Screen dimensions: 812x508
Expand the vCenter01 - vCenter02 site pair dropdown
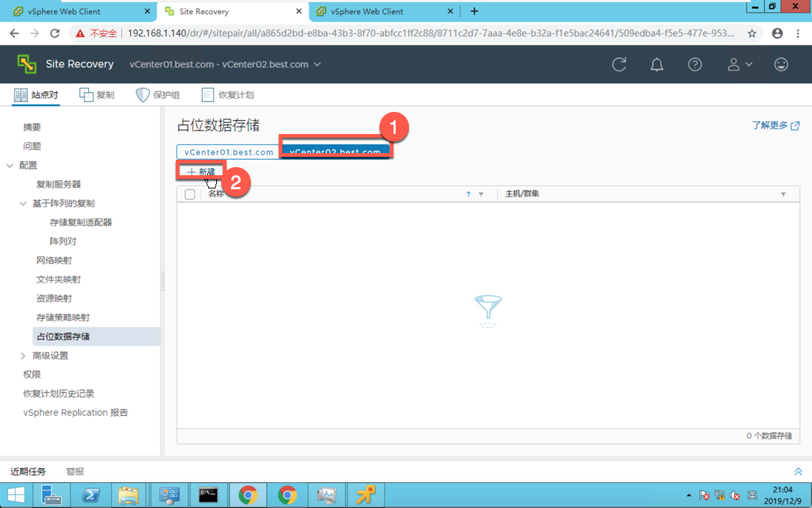click(x=225, y=64)
